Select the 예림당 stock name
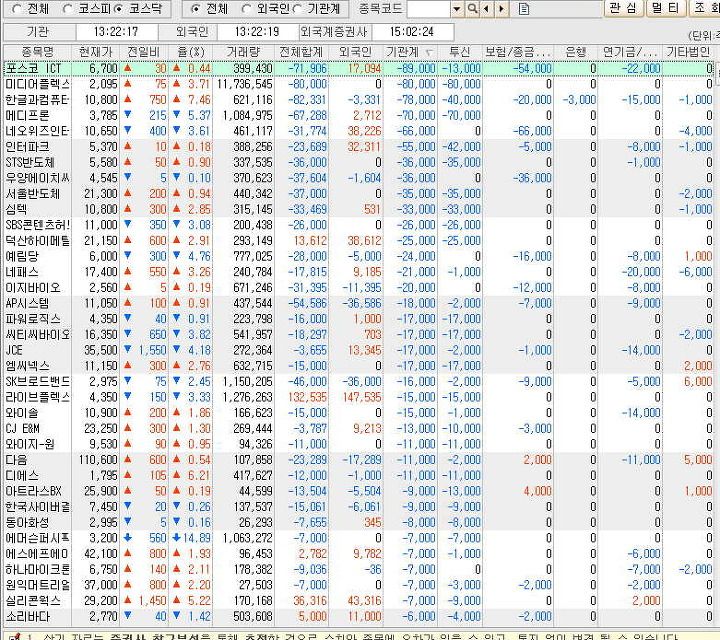Viewport: 720px width, 640px height. [22, 256]
